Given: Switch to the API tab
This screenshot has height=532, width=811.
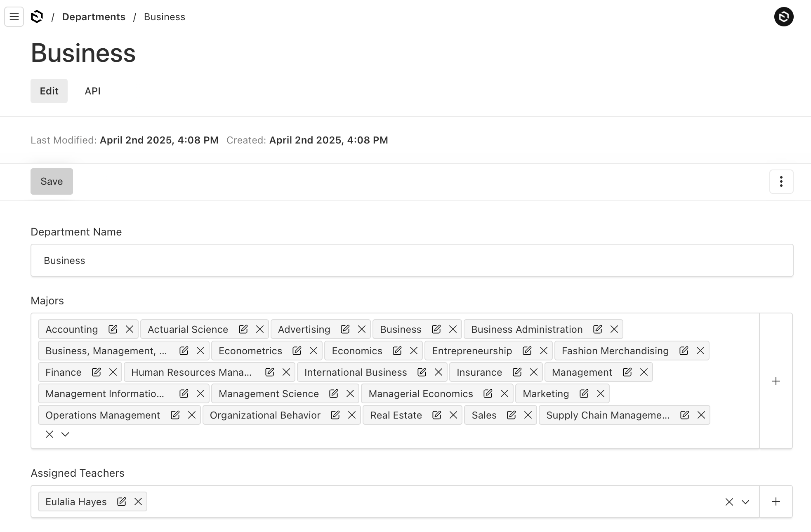Looking at the screenshot, I should coord(92,91).
